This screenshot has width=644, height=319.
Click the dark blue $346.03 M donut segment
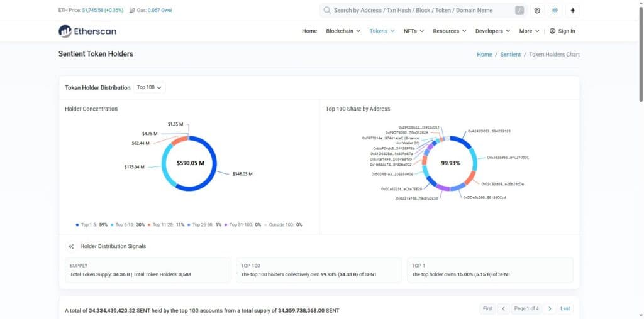click(x=213, y=172)
